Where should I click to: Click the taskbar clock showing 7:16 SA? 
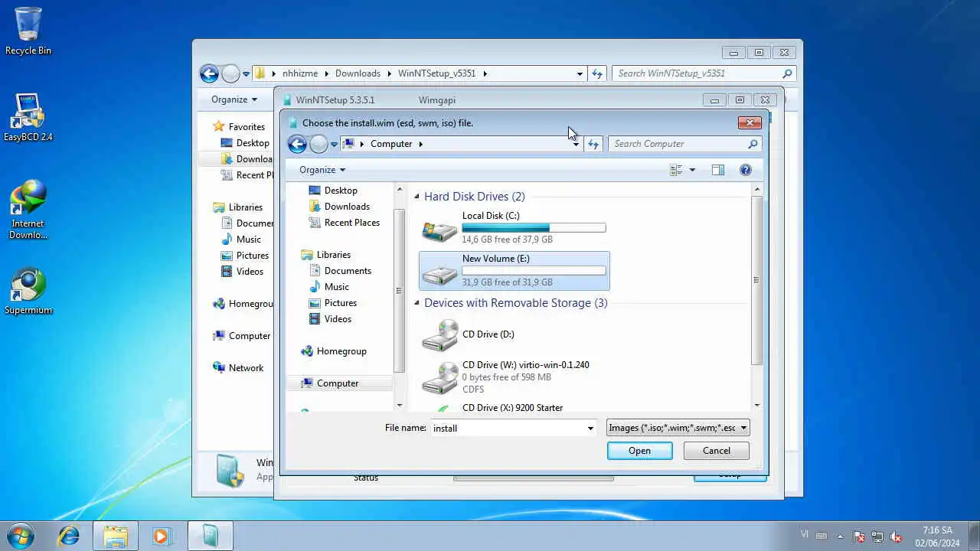tap(937, 536)
